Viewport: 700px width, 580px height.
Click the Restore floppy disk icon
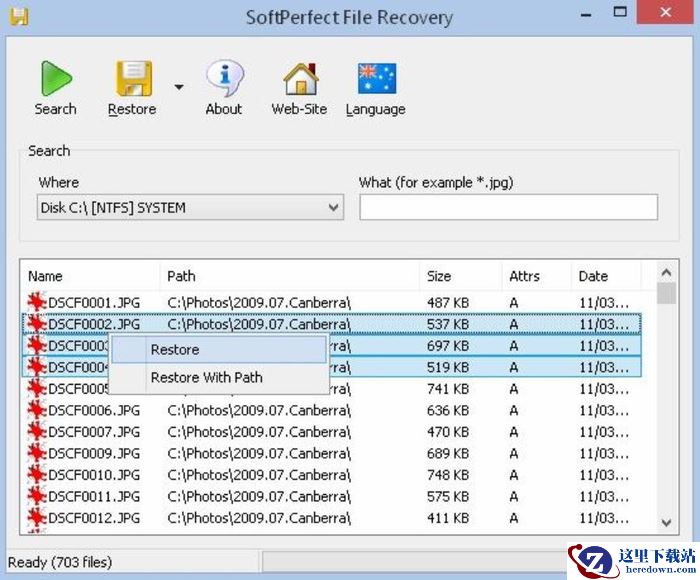(133, 79)
